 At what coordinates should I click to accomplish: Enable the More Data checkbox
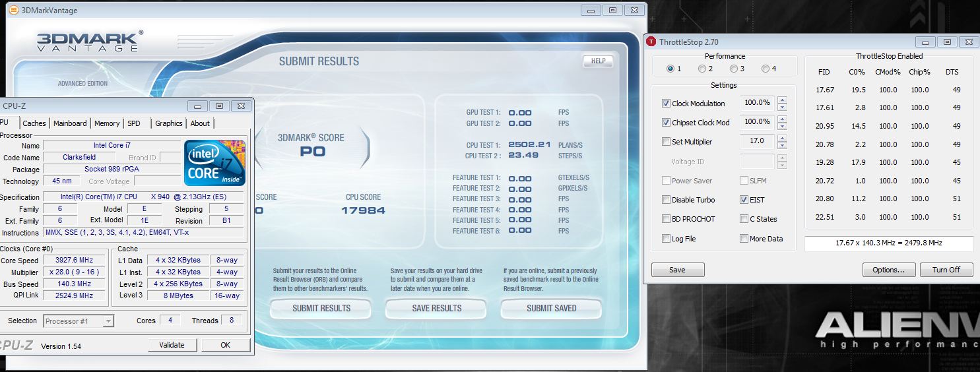(x=744, y=239)
